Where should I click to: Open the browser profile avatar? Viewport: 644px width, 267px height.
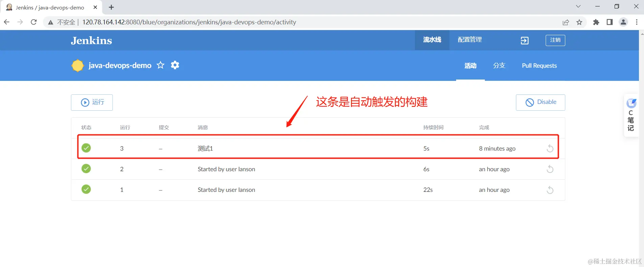[623, 22]
